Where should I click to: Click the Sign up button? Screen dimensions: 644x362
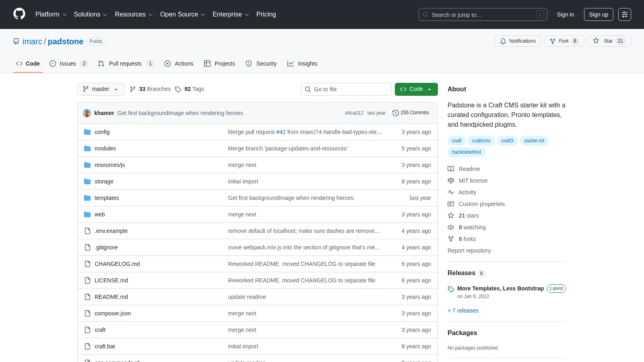tap(599, 14)
